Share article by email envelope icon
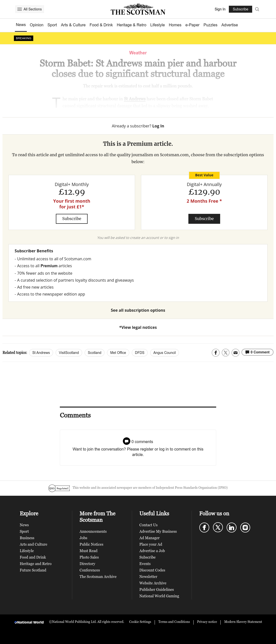Screen dimensions: 276x644 [x=236, y=352]
